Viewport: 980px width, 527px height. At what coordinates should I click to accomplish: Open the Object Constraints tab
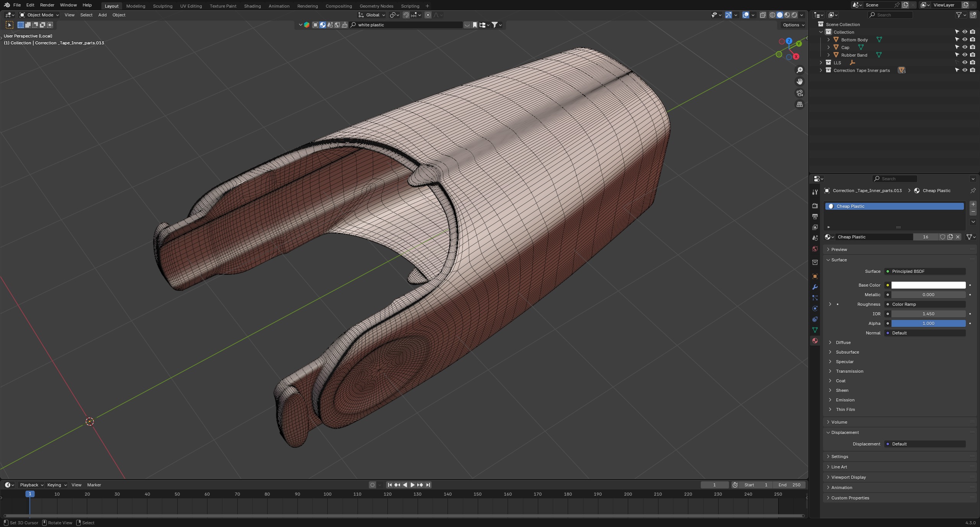[x=815, y=319]
